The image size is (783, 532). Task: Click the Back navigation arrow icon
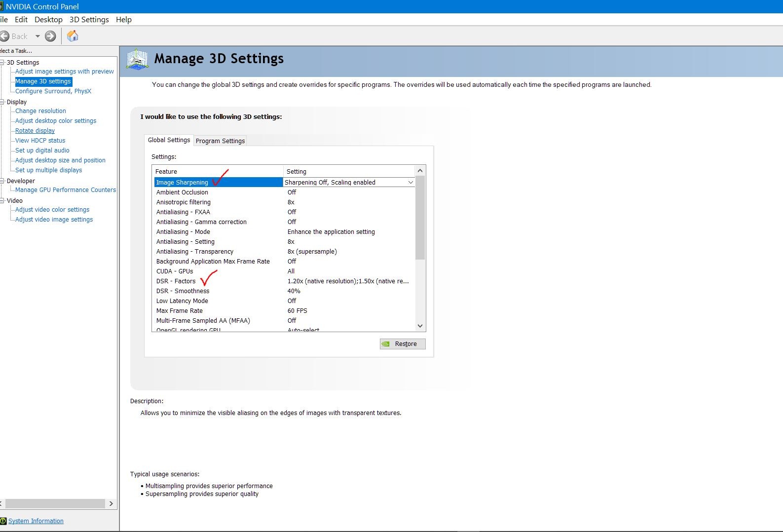[4, 36]
